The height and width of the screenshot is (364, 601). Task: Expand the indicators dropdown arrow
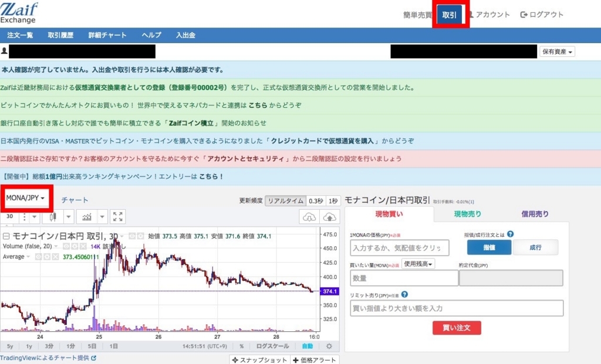pos(102,217)
